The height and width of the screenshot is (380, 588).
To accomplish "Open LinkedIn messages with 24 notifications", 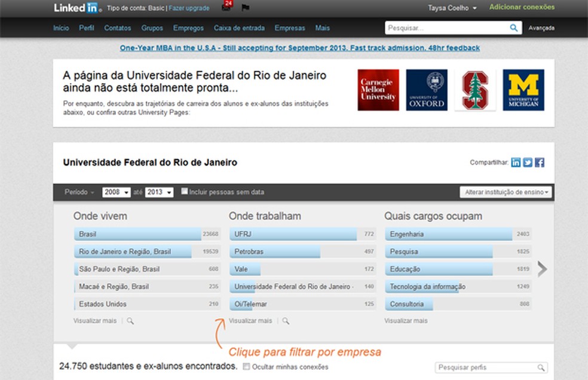I will [226, 8].
